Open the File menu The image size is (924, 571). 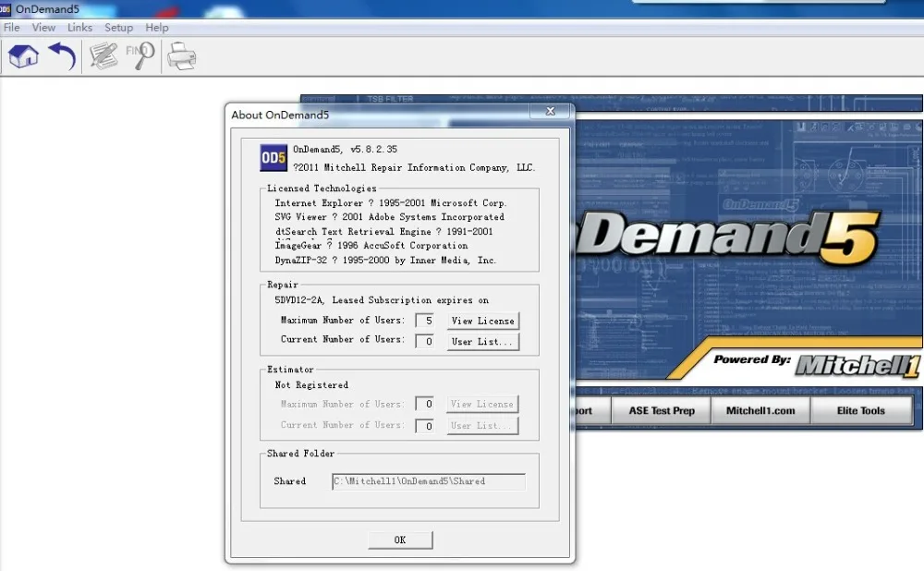click(12, 27)
